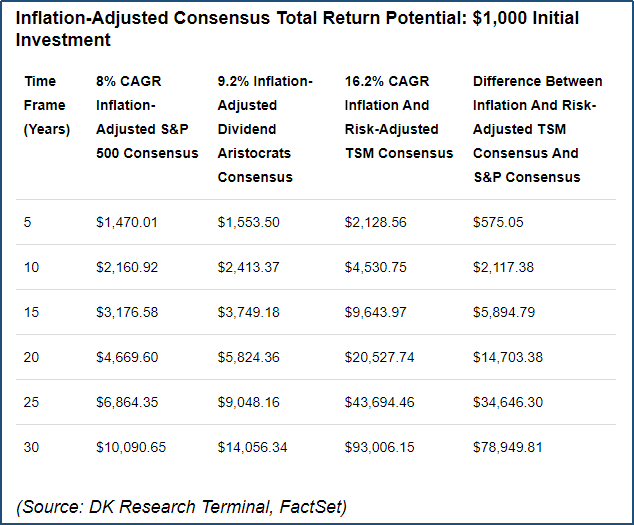Select the $3,176.58 S&P value
The width and height of the screenshot is (634, 525).
(127, 312)
